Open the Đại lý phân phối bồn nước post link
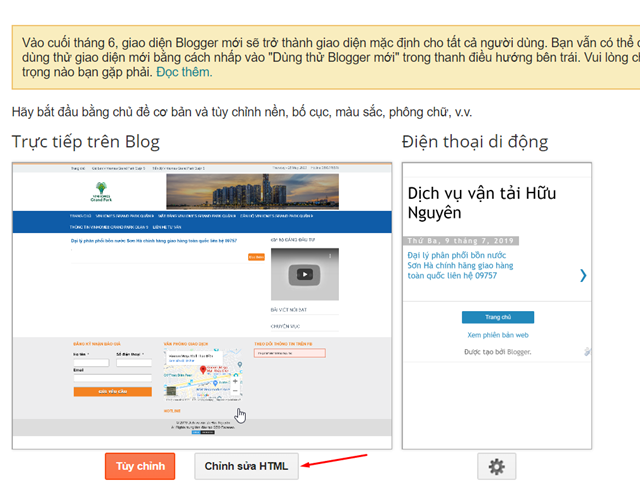This screenshot has height=488, width=640. pyautogui.click(x=460, y=265)
